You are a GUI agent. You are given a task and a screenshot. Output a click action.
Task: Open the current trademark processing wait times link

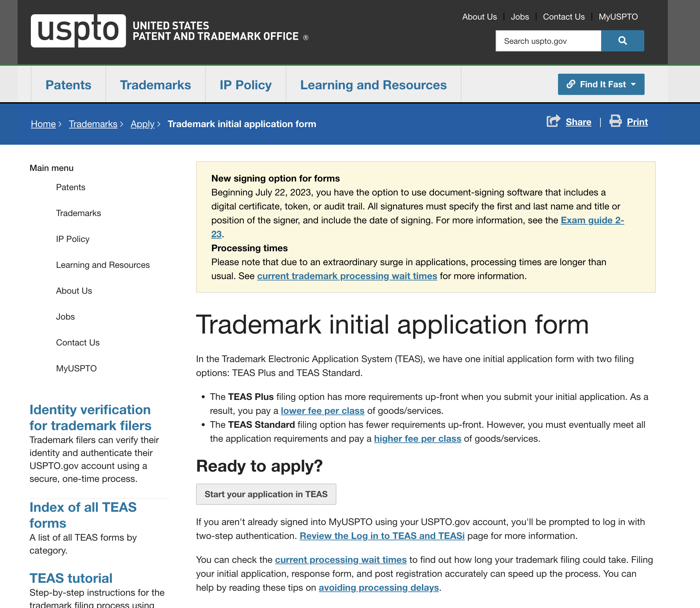point(346,275)
